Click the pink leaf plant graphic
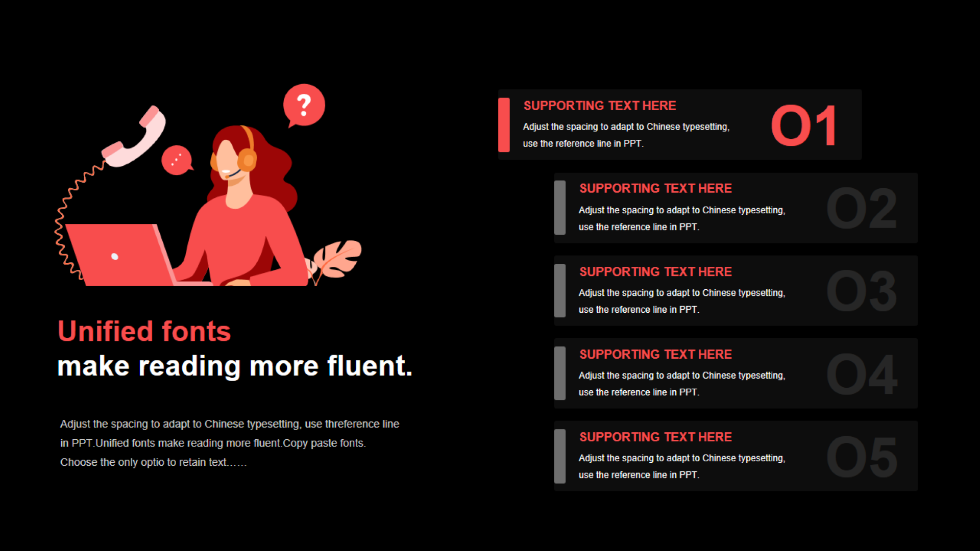The width and height of the screenshot is (980, 551). [336, 260]
